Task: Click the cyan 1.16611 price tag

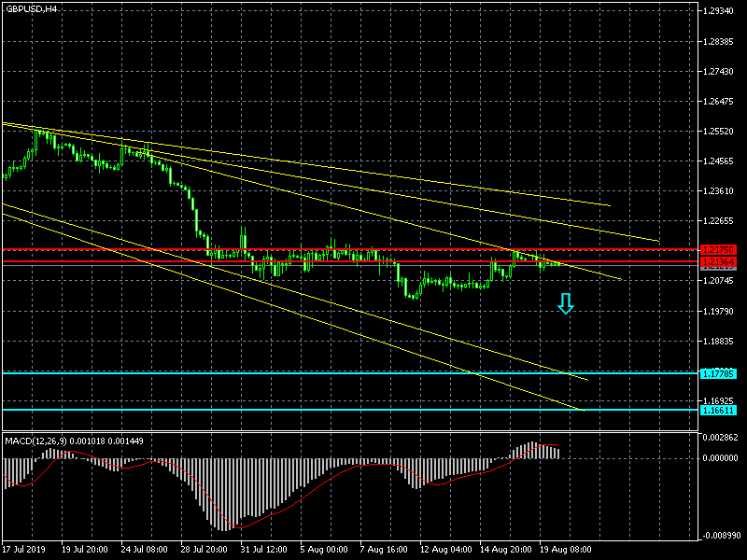Action: pos(718,410)
